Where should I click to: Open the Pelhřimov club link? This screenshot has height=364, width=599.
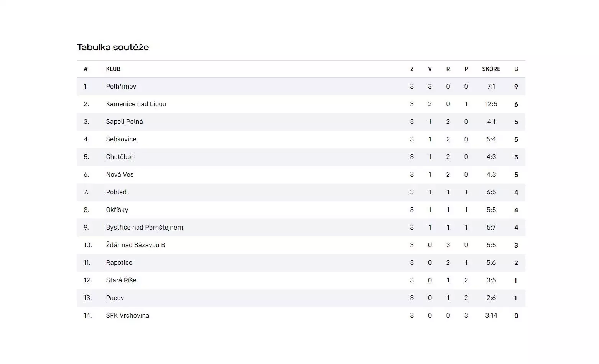(x=121, y=86)
